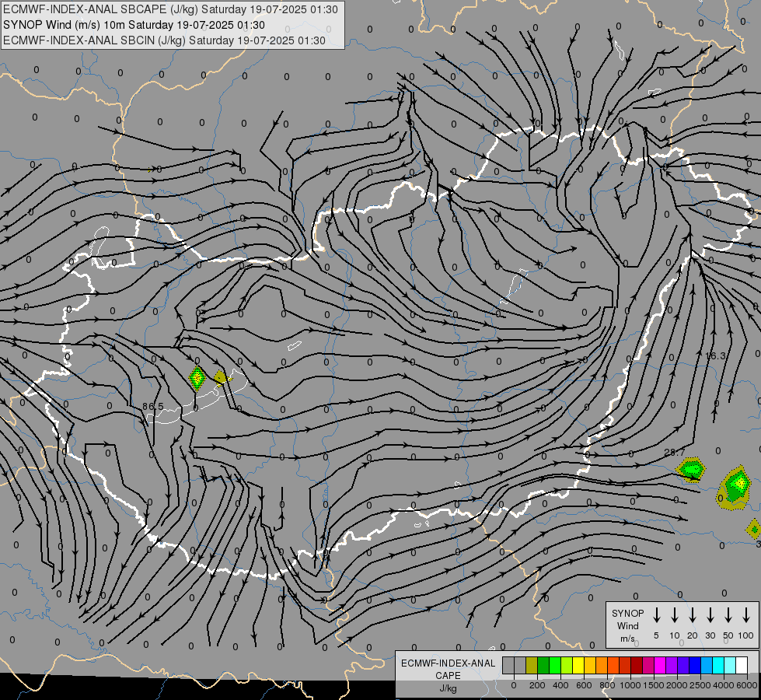Click the 1000 tick label on color scale
This screenshot has width=761, height=700.
point(630,685)
